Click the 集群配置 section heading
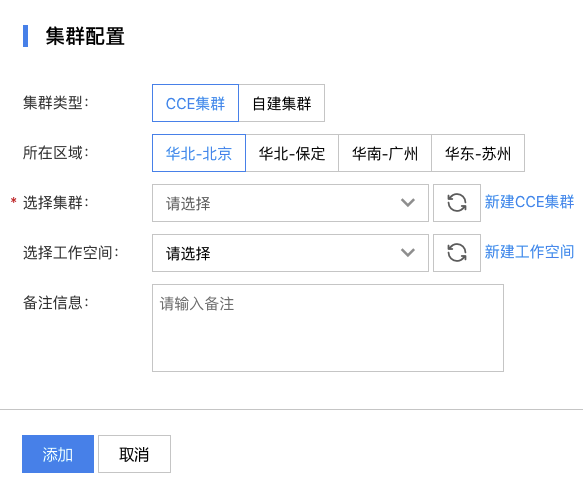 tap(85, 36)
